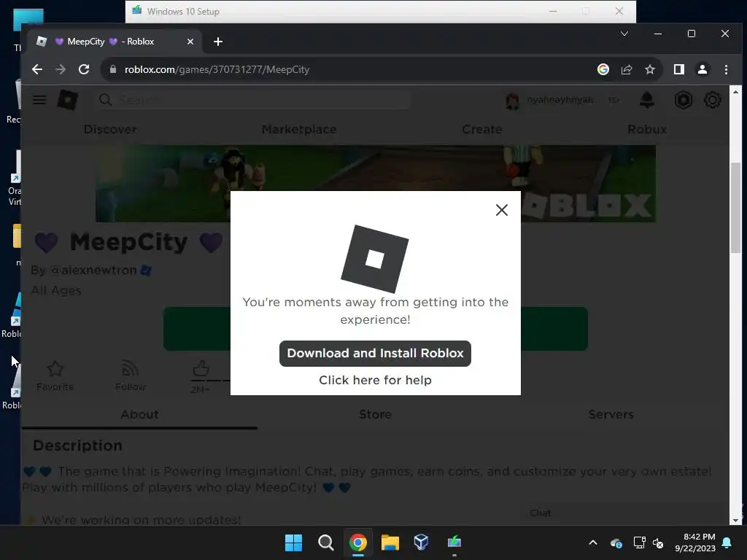Image resolution: width=747 pixels, height=560 pixels.
Task: Open Windows notification center bell
Action: (727, 542)
